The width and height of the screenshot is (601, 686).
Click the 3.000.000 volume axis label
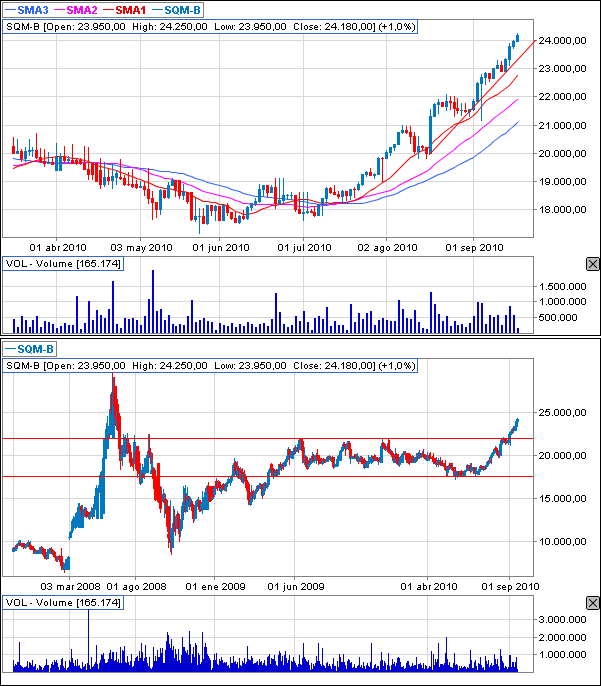562,620
